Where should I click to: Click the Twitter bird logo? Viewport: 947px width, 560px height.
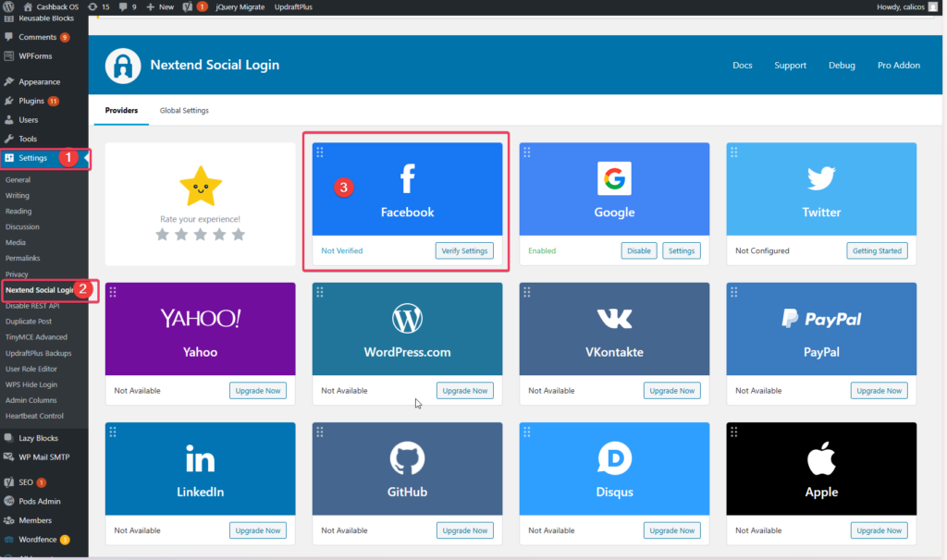[x=821, y=178]
